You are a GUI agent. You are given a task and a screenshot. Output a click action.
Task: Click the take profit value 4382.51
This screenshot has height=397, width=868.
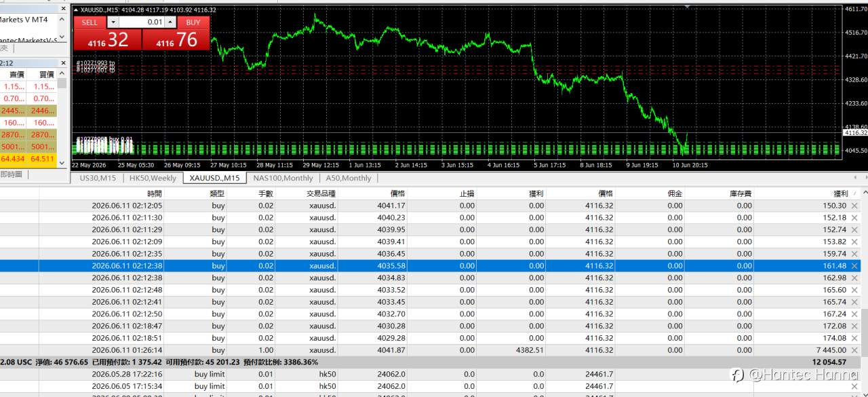(x=530, y=350)
